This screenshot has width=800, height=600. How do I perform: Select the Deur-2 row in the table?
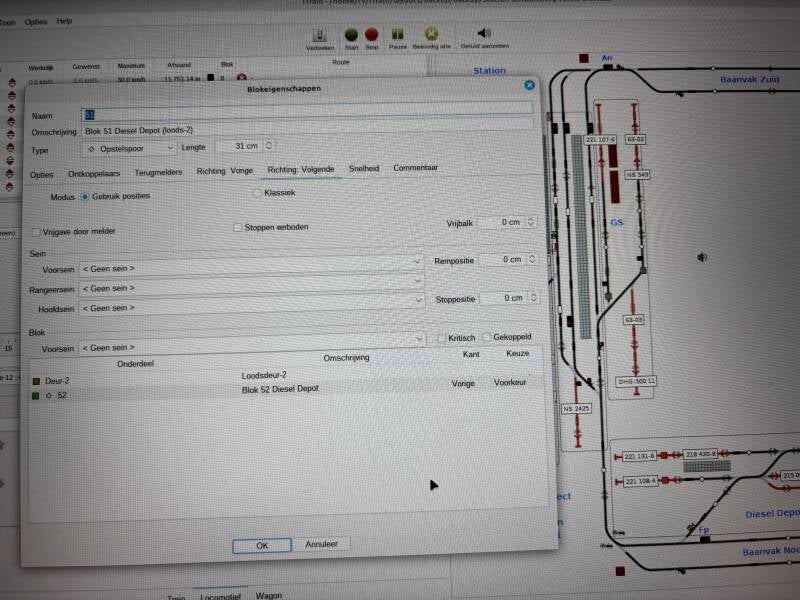[286, 378]
